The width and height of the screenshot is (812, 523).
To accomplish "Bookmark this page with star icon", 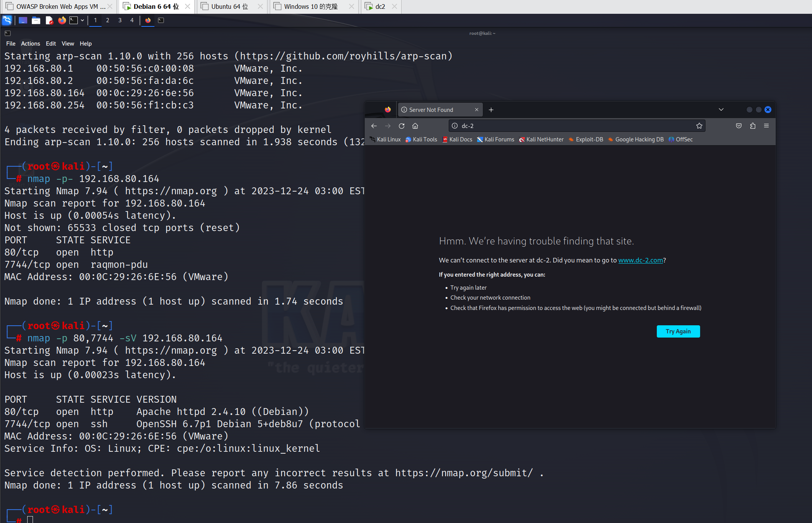I will [699, 126].
